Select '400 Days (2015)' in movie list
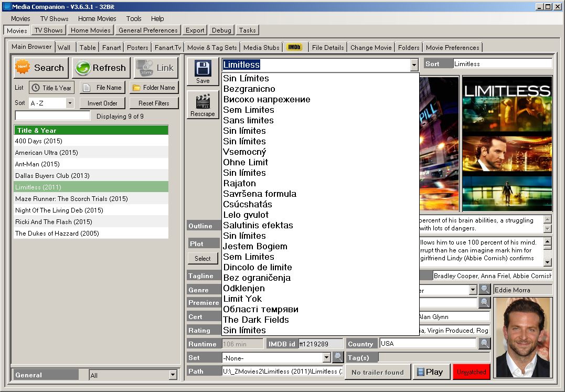Screen dimensions: 565x392 click(x=91, y=141)
